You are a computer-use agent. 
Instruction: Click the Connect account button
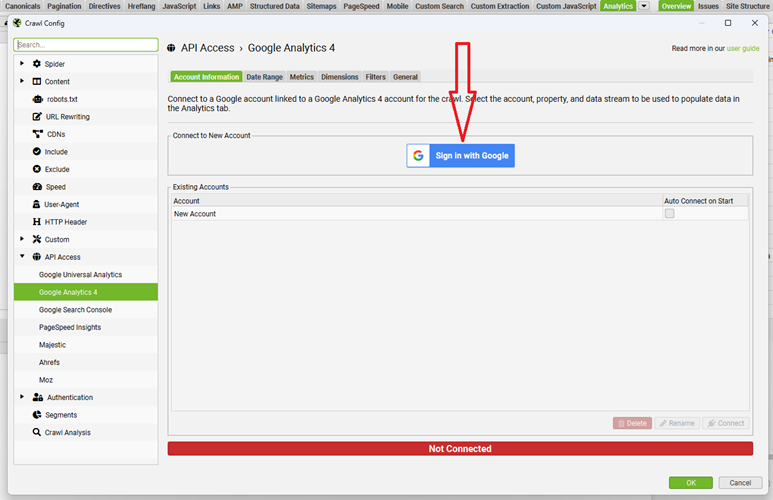[x=726, y=423]
